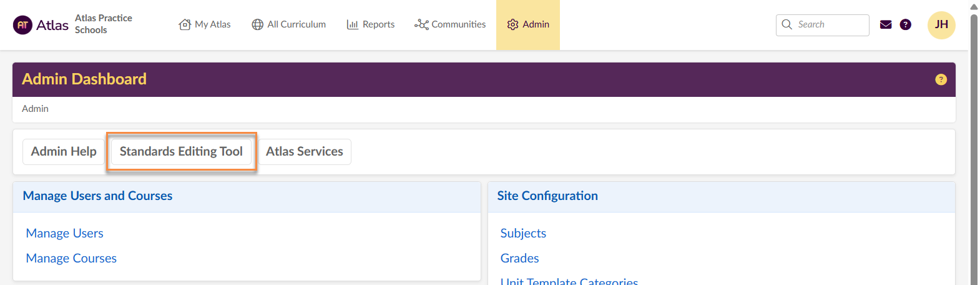Open the JH user avatar menu
The height and width of the screenshot is (285, 980).
(x=941, y=25)
